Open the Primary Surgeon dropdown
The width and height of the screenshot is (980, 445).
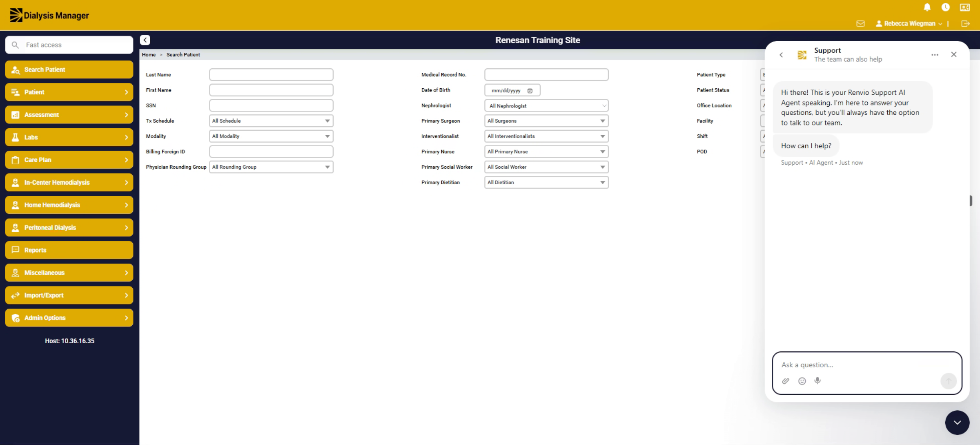point(546,121)
